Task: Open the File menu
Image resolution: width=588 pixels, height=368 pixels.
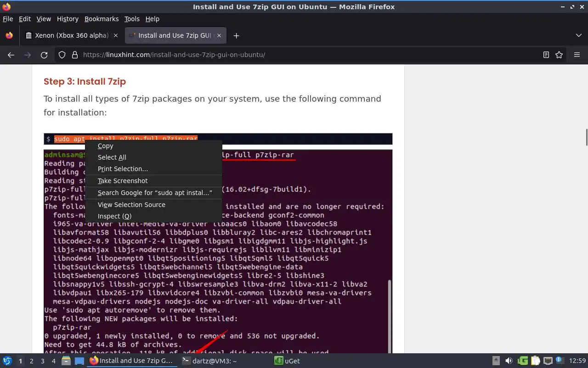Action: (8, 19)
